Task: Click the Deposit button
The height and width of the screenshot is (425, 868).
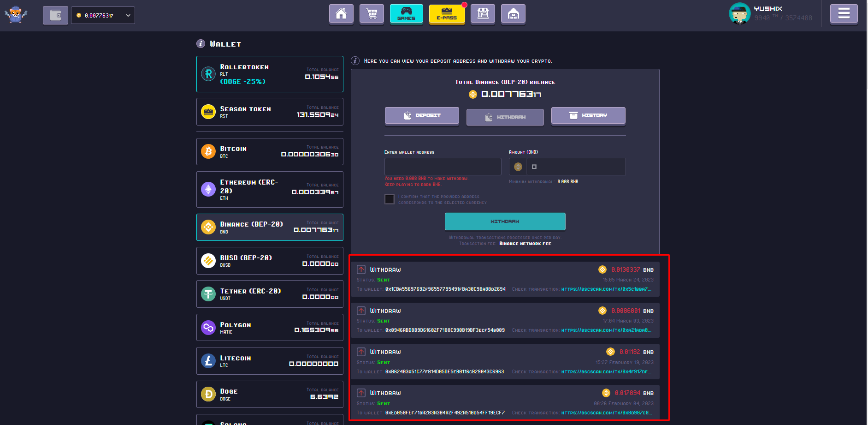Action: (422, 116)
